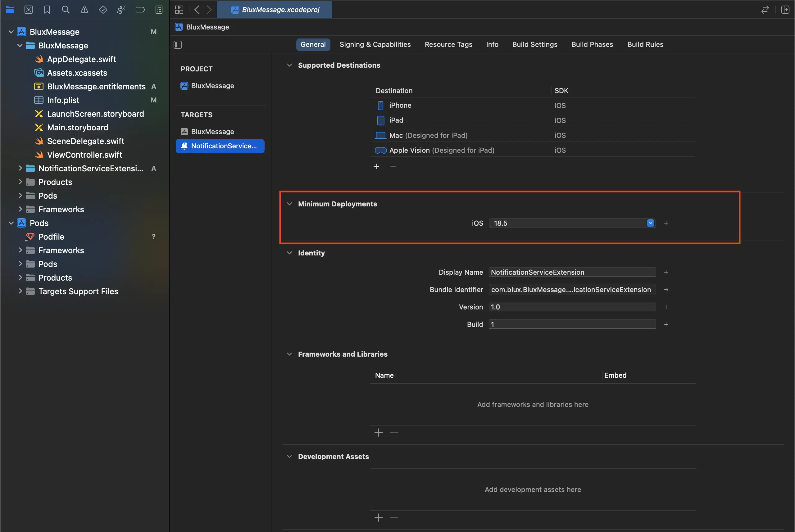Go forward in editor history
The height and width of the screenshot is (532, 795).
(x=209, y=10)
